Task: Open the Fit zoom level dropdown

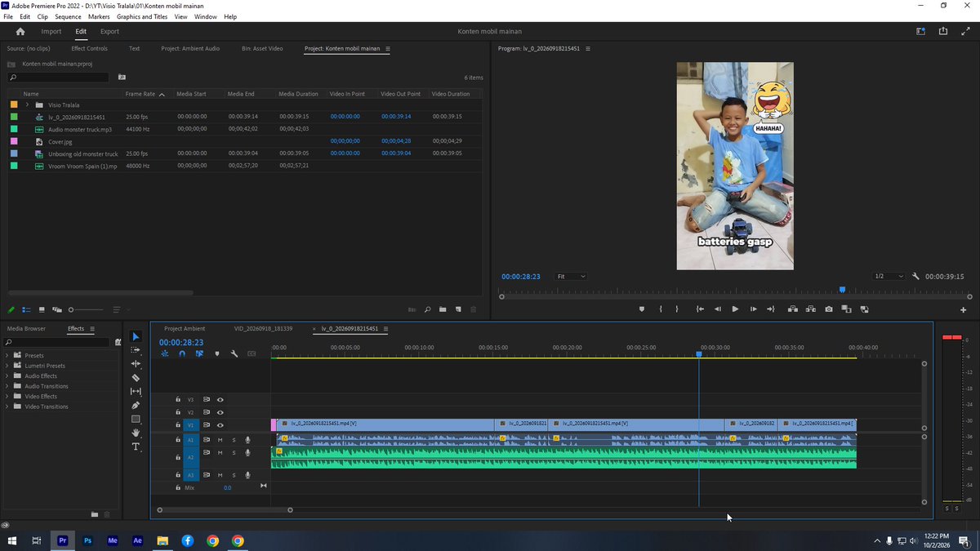Action: [571, 276]
